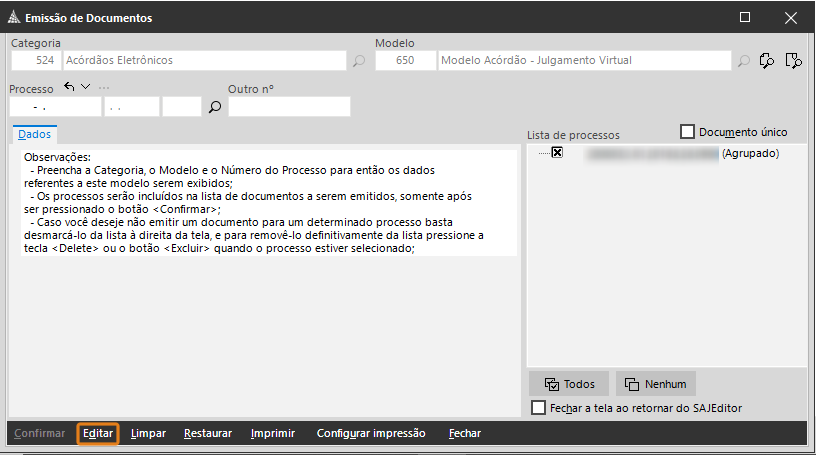Click the application logo in title bar

click(14, 17)
